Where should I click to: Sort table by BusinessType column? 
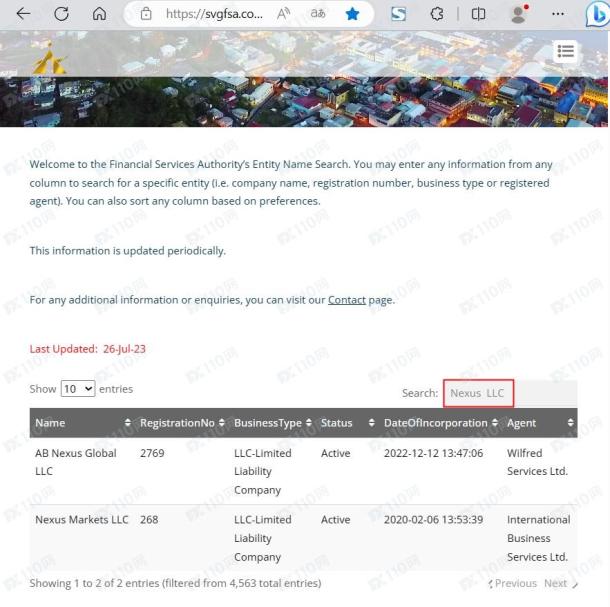coord(272,423)
